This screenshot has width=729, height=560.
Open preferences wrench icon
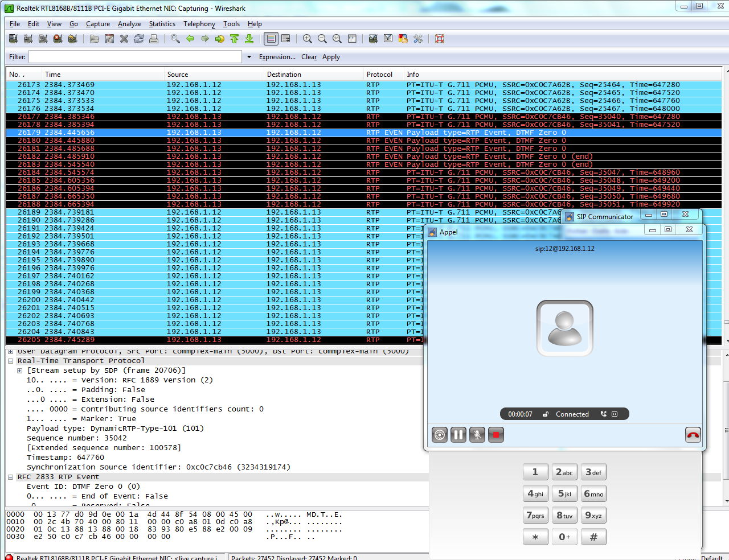418,39
